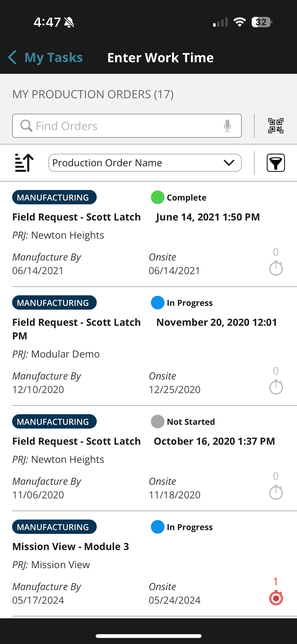Click the dropdown chevron arrow for sorting
The width and height of the screenshot is (297, 644).
click(x=229, y=163)
